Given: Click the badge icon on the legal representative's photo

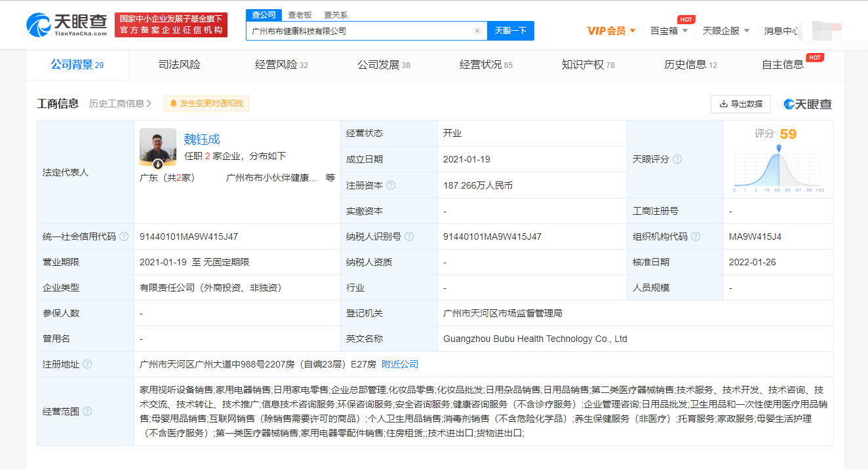Looking at the screenshot, I should tap(158, 164).
